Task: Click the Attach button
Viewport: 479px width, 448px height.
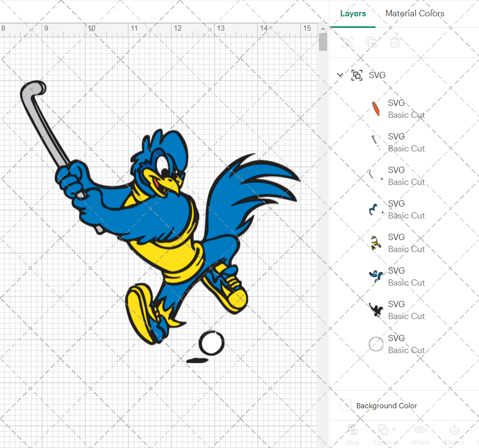Action: pyautogui.click(x=421, y=435)
